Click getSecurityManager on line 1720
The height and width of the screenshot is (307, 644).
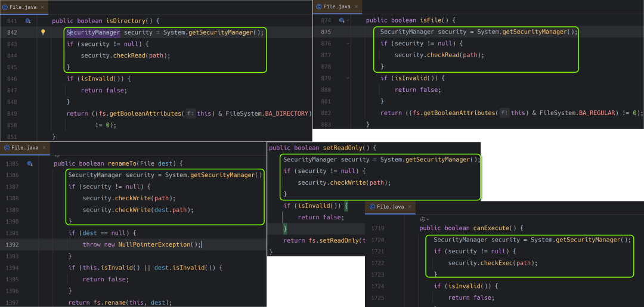pos(589,240)
